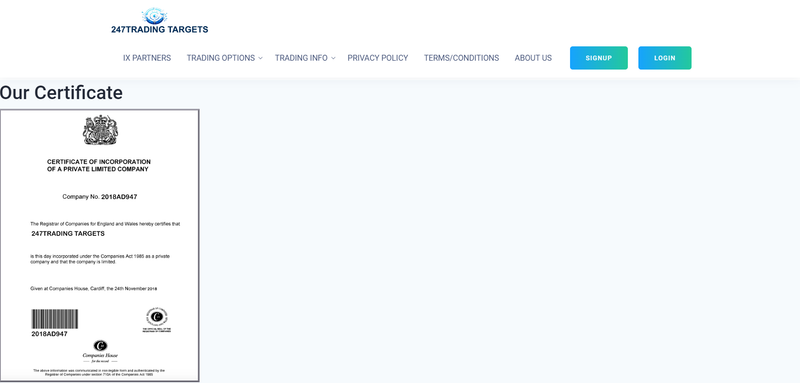Open the TERMS/CONDITIONS page
This screenshot has width=800, height=383.
(461, 58)
